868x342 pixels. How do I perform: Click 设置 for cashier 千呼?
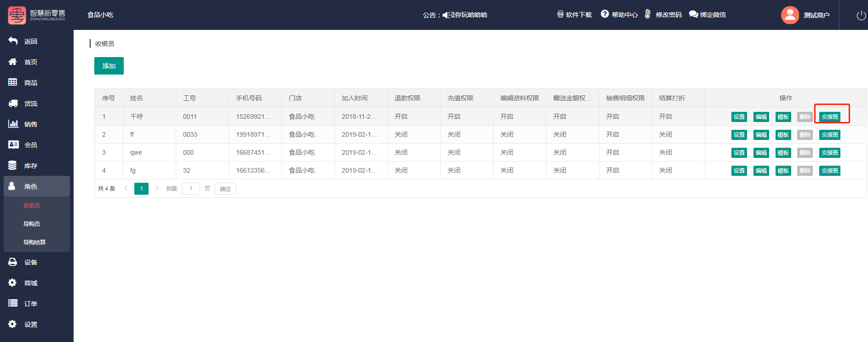(x=739, y=117)
